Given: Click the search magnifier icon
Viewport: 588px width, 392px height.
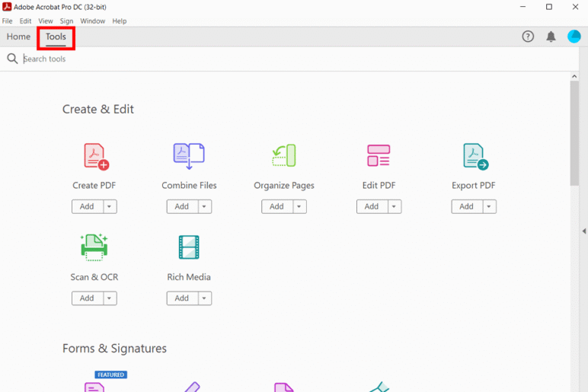Looking at the screenshot, I should click(x=12, y=59).
